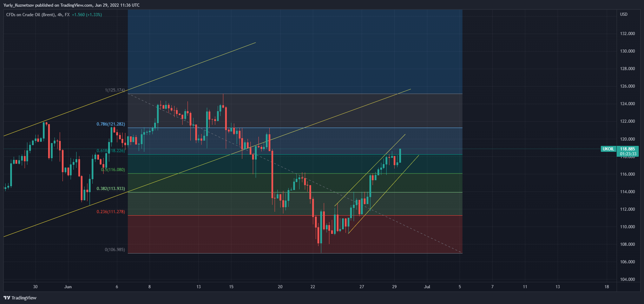The height and width of the screenshot is (304, 644).
Task: Click the 114.000 price axis label
Action: coord(627,192)
